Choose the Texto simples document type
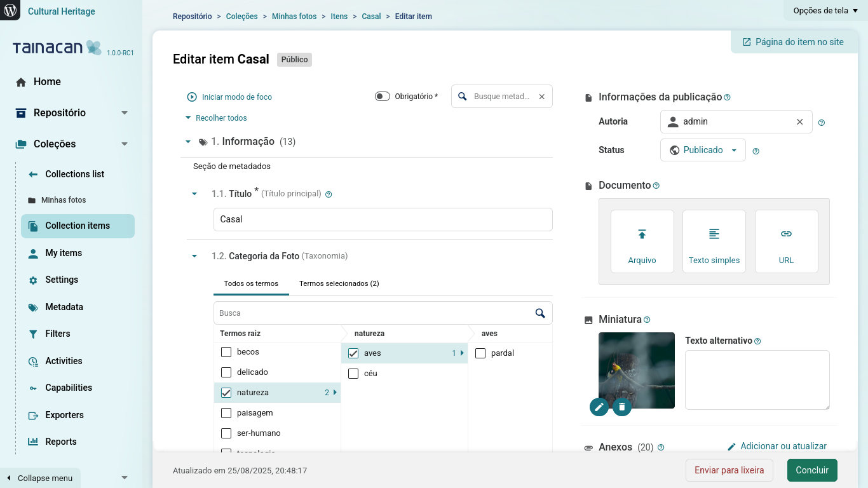Screen dimensions: 868x488 [x=714, y=241]
